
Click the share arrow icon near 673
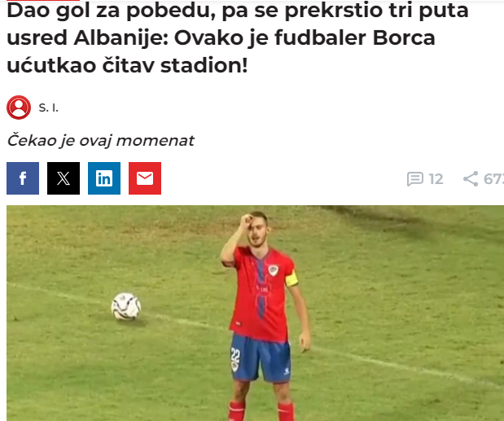pos(471,178)
